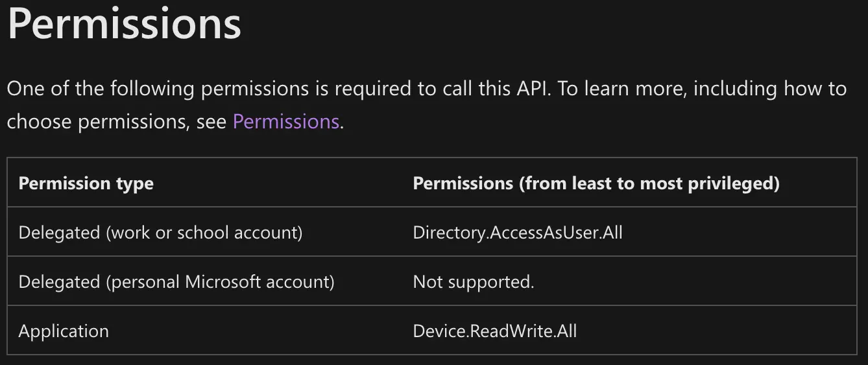
Task: Select the Application permission type cell
Action: [64, 331]
